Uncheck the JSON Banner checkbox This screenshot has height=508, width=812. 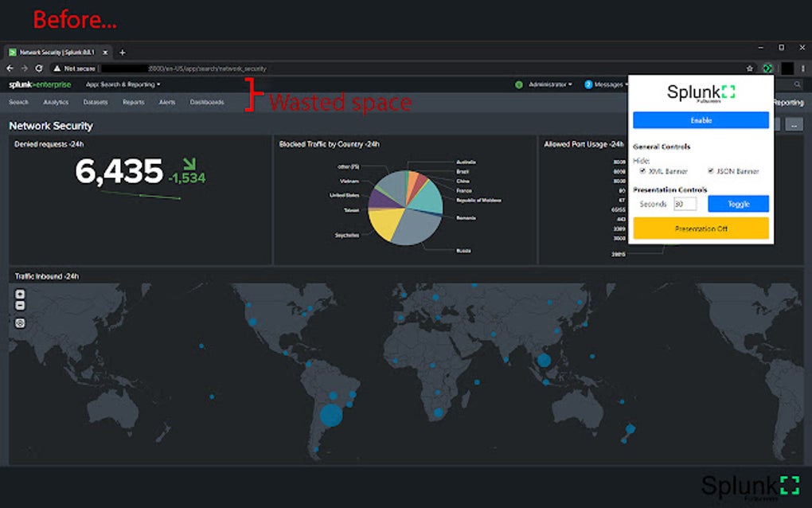point(710,170)
